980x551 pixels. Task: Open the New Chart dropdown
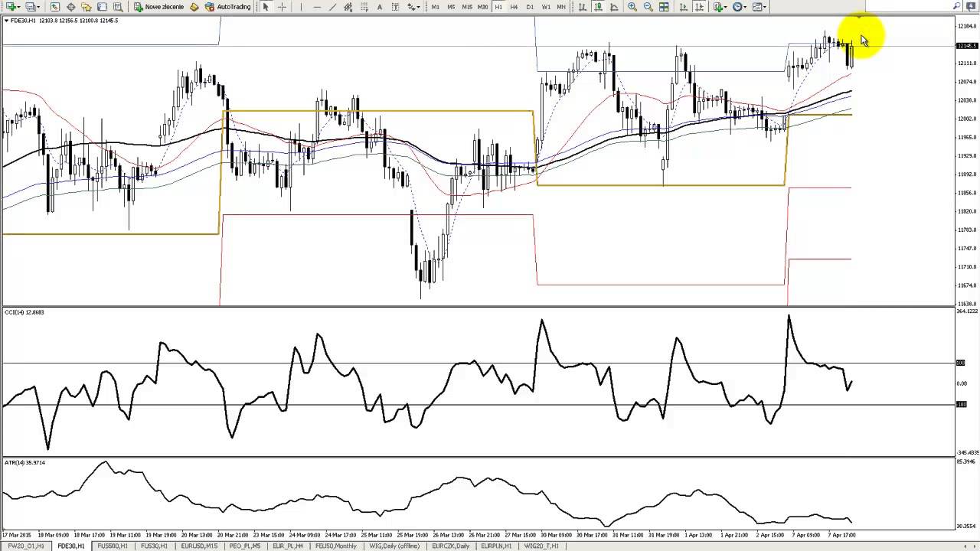pyautogui.click(x=15, y=7)
